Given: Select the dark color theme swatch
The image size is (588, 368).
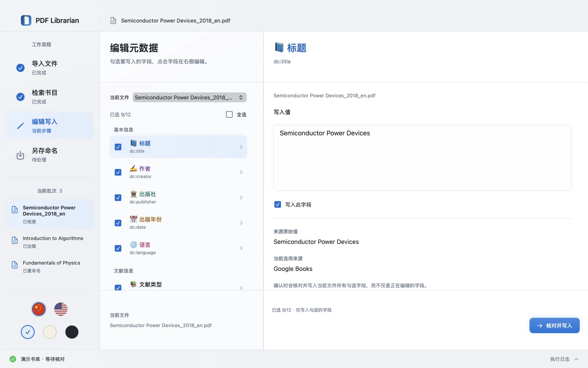Looking at the screenshot, I should (72, 332).
